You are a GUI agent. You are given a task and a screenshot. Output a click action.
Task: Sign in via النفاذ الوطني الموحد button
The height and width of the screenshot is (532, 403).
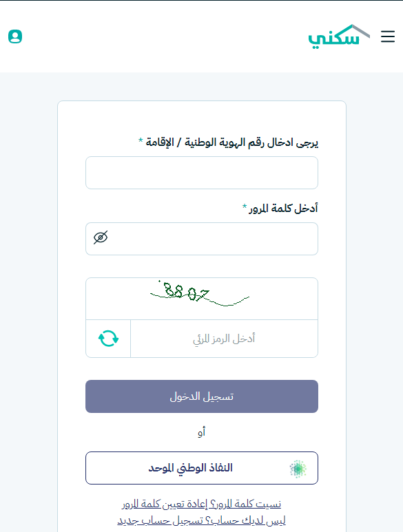(202, 468)
